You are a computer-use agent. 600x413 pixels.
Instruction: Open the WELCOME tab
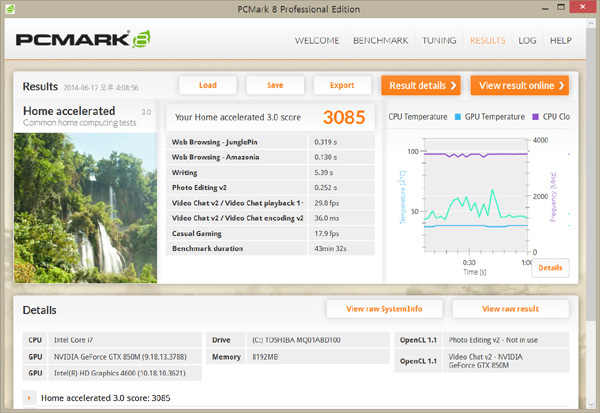(x=317, y=41)
